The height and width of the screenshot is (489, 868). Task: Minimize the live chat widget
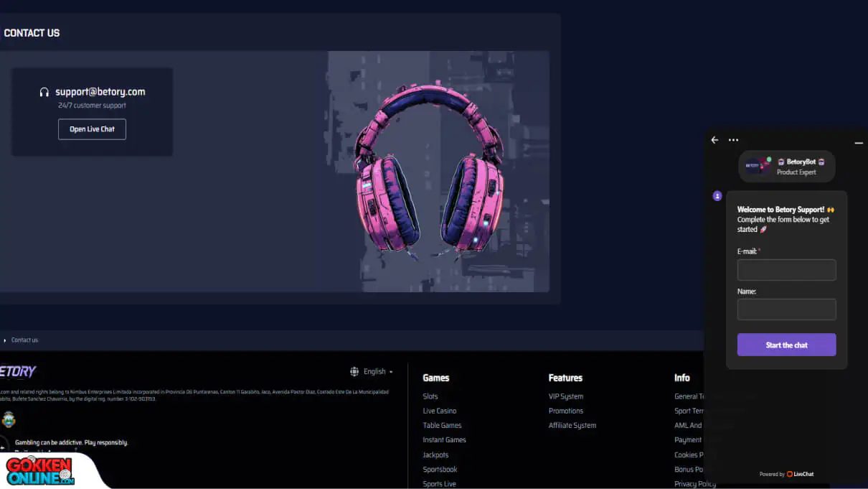click(x=858, y=143)
